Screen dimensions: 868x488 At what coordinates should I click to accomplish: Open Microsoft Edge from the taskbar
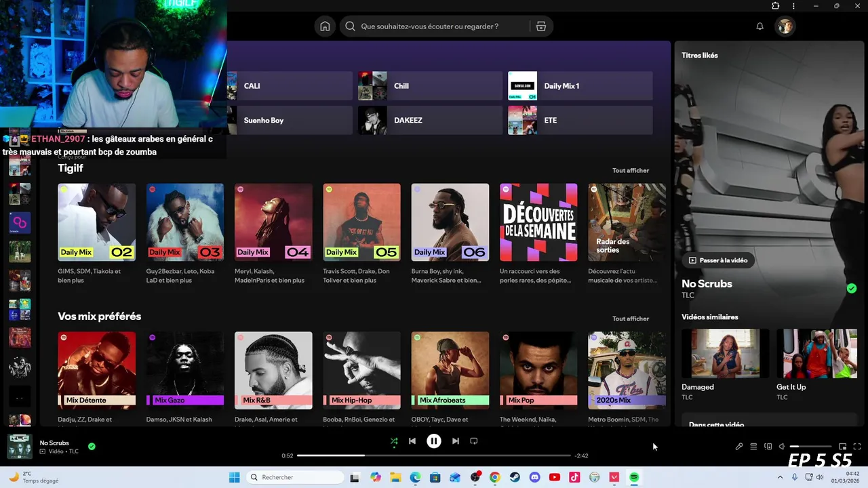pos(415,477)
